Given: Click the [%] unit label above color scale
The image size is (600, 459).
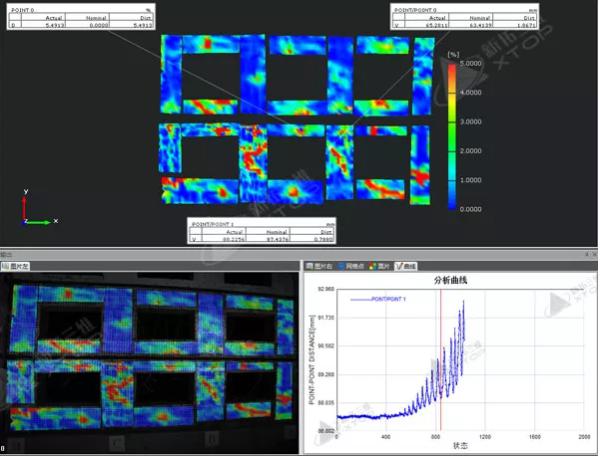Looking at the screenshot, I should (x=453, y=55).
